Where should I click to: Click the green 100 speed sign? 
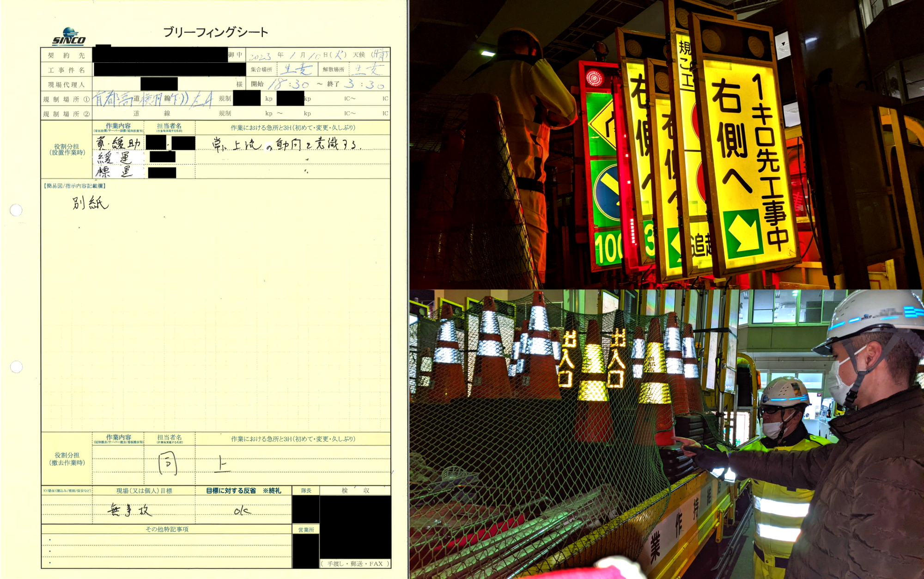click(608, 249)
